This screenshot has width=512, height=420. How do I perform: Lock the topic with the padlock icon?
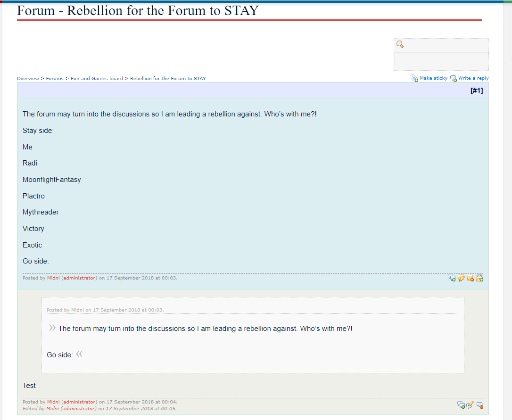[x=479, y=278]
